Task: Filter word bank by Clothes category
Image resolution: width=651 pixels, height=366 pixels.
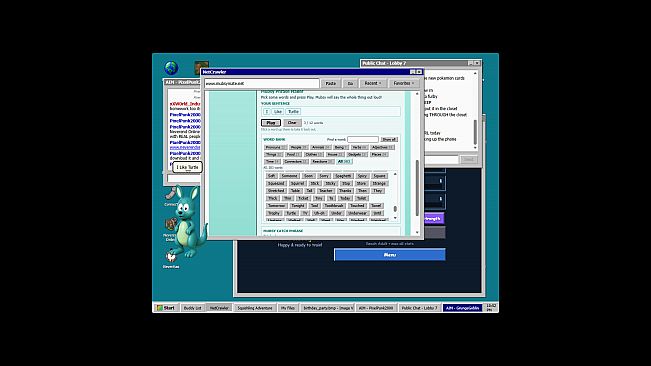Action: point(313,154)
